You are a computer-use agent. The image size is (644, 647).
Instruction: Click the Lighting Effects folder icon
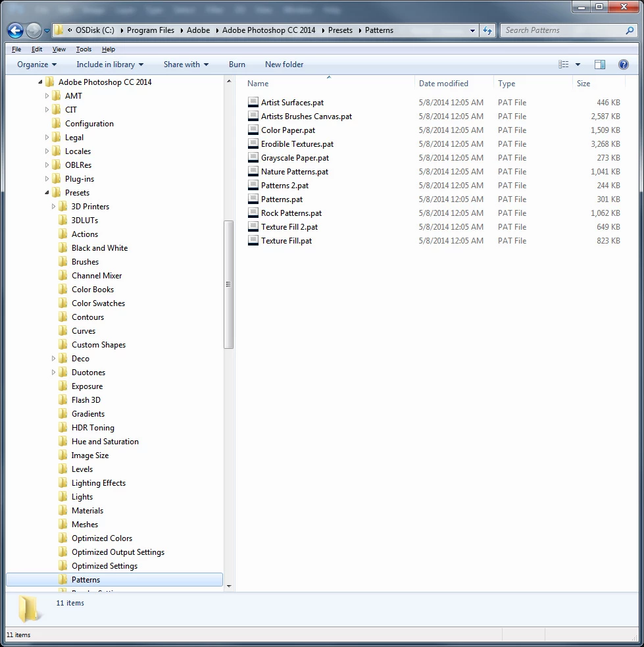(62, 482)
